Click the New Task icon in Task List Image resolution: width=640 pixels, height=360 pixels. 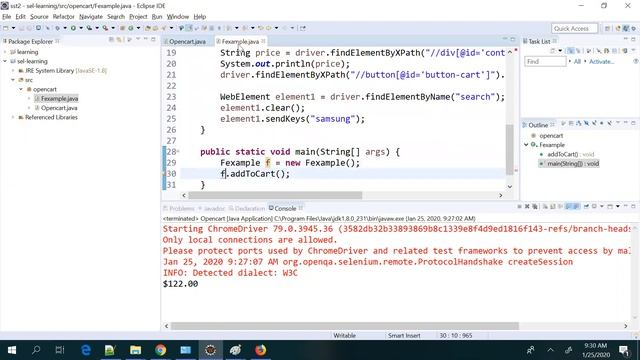click(553, 51)
